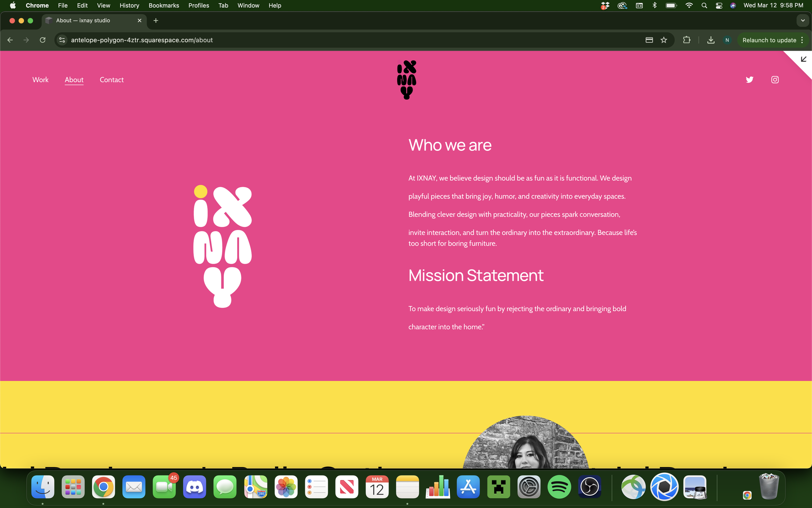
Task: Open a new tab with plus button
Action: tap(156, 20)
